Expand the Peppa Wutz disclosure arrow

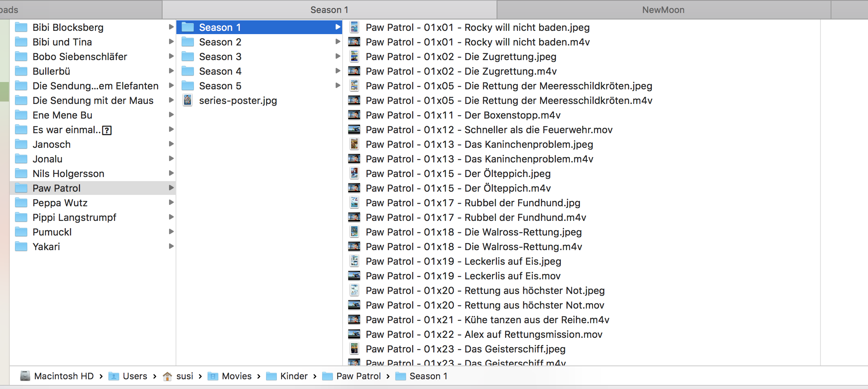[171, 203]
